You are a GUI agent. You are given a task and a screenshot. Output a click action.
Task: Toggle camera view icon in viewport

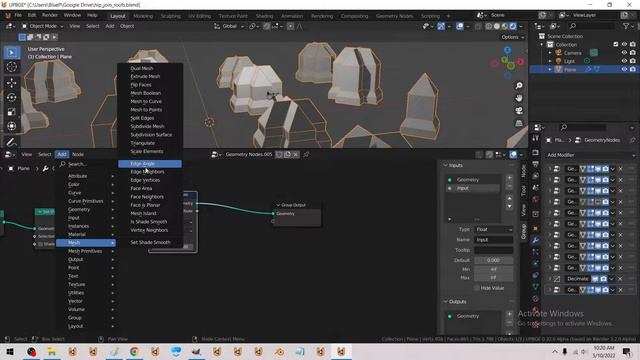(519, 111)
